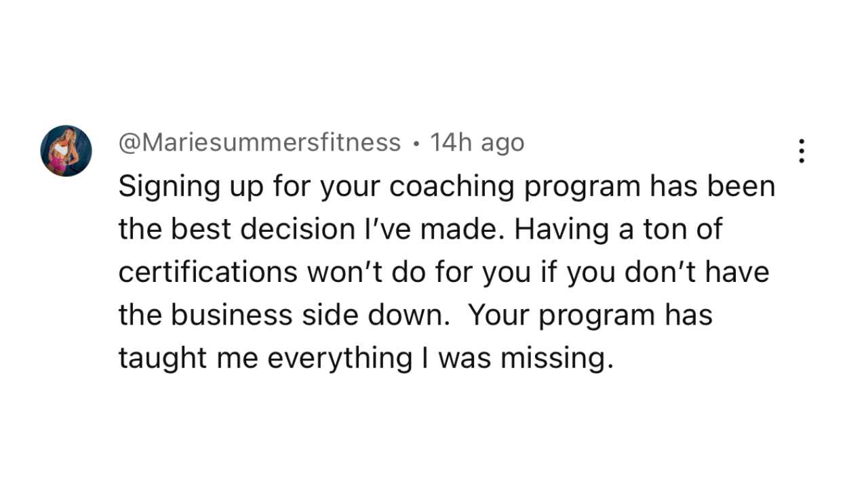Open the three-dot comment options menu

click(802, 151)
